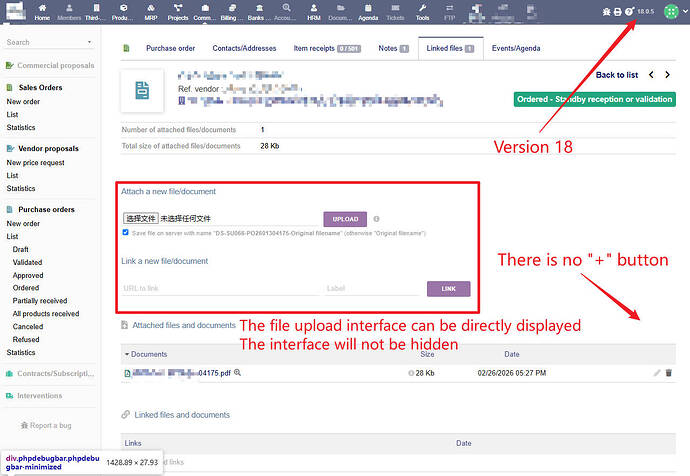The width and height of the screenshot is (690, 476).
Task: Go to next record arrow
Action: pos(669,75)
